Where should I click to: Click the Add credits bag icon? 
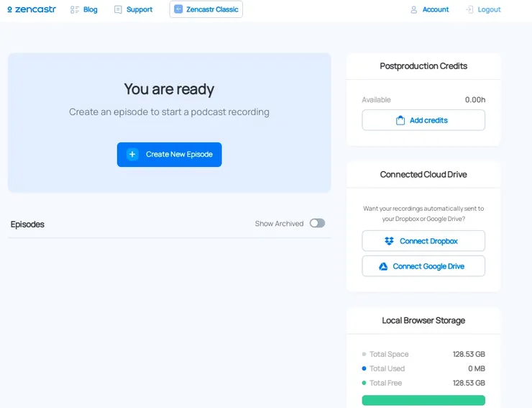pyautogui.click(x=400, y=121)
